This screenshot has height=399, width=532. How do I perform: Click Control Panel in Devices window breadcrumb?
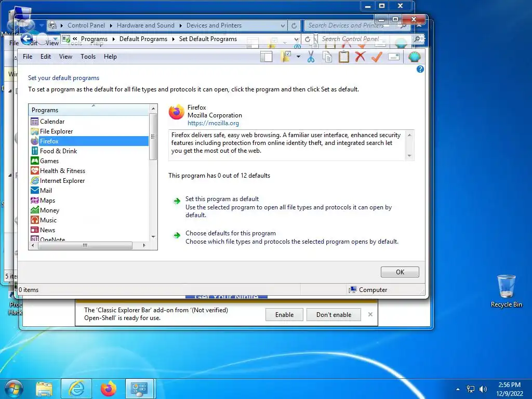point(86,25)
